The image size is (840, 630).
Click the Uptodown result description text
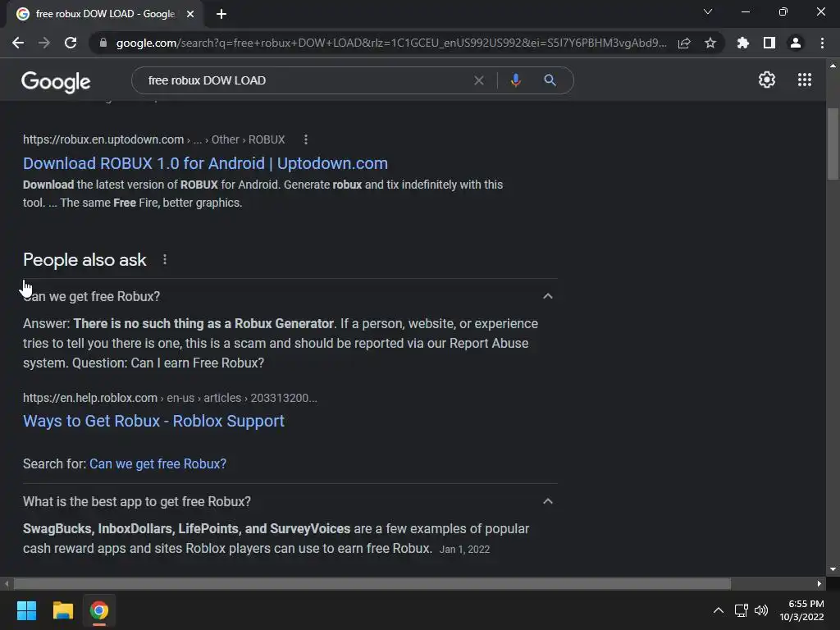[x=262, y=194]
